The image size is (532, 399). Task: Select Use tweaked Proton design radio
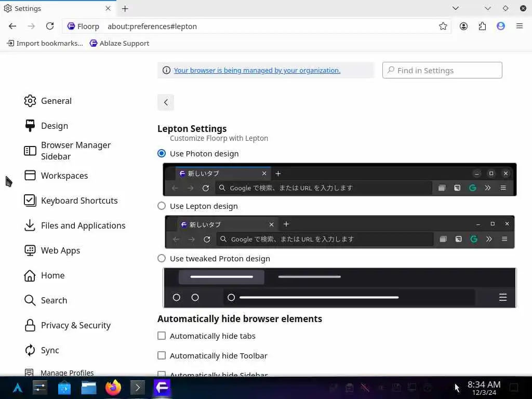coord(162,259)
